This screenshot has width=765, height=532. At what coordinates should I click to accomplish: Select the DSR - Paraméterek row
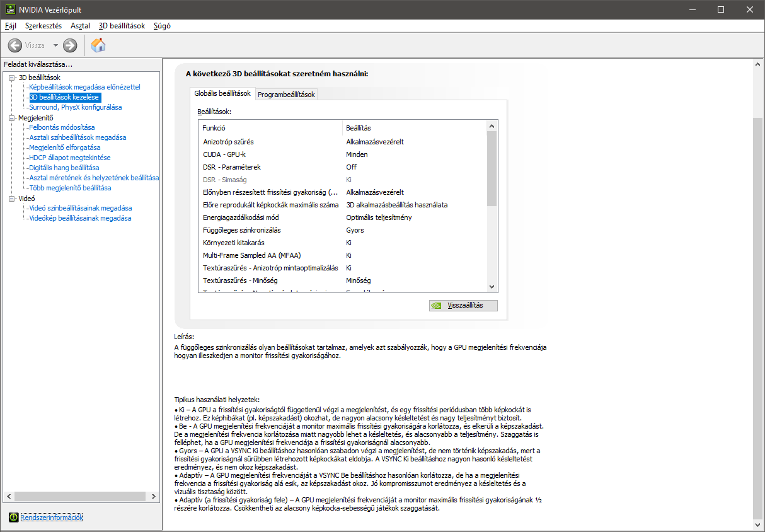pos(342,167)
